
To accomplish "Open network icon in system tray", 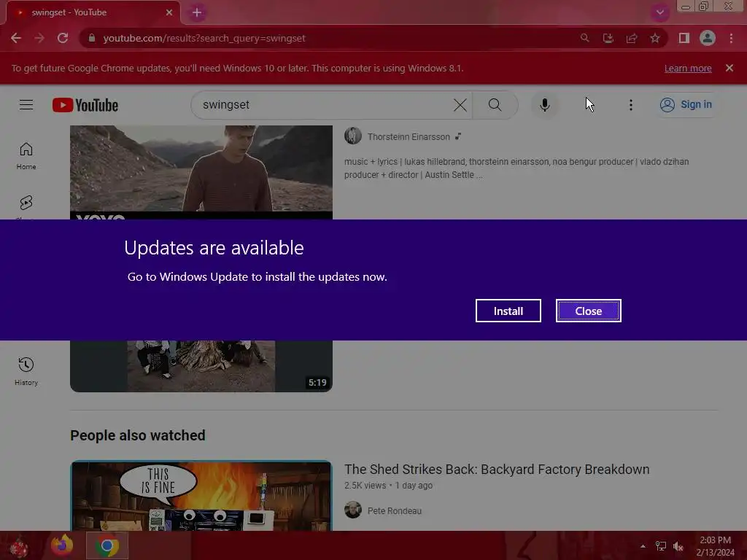I will (x=660, y=546).
